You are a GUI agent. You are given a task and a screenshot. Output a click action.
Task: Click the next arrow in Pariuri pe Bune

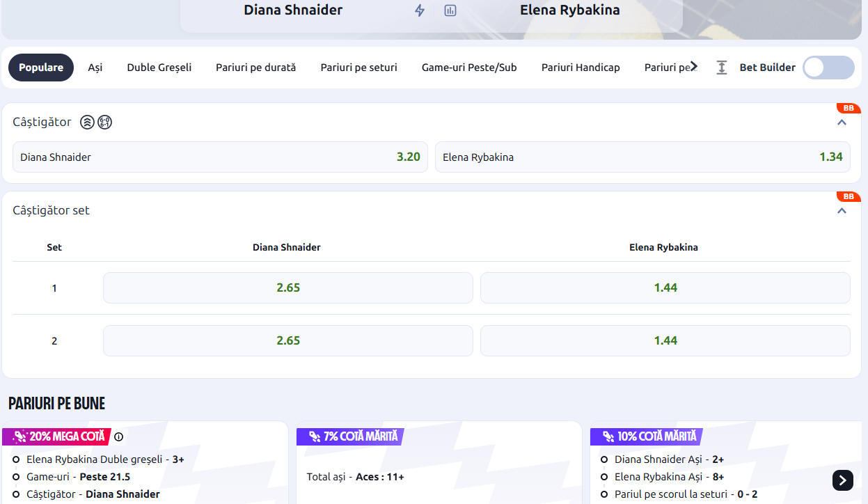[843, 480]
